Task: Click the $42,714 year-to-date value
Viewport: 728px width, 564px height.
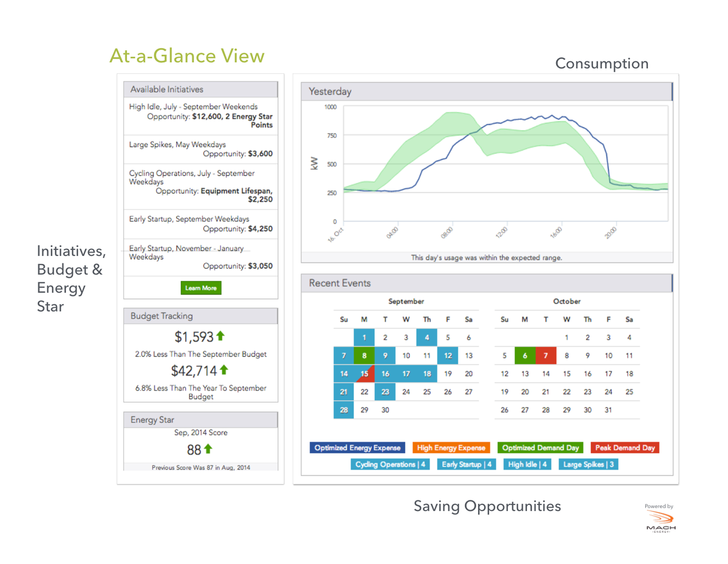Action: 194,371
